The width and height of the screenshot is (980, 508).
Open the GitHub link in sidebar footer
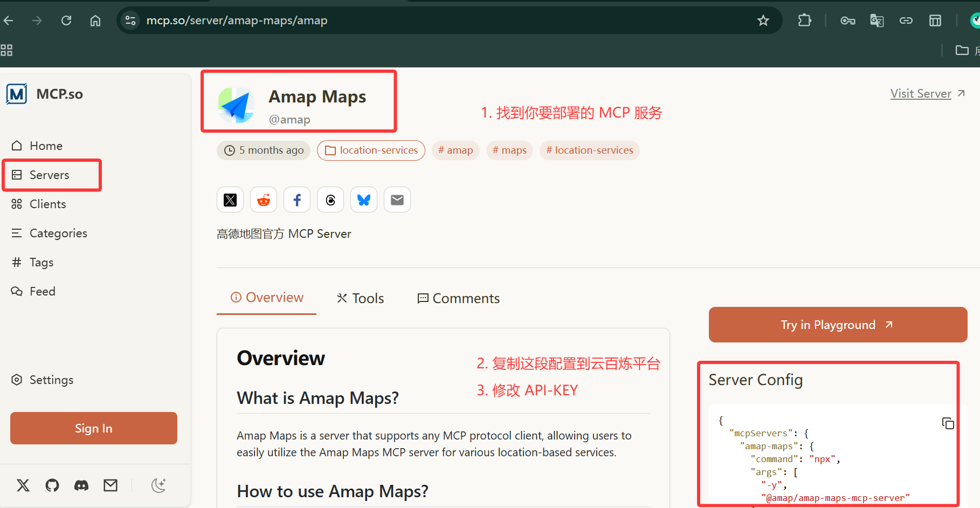(x=52, y=485)
